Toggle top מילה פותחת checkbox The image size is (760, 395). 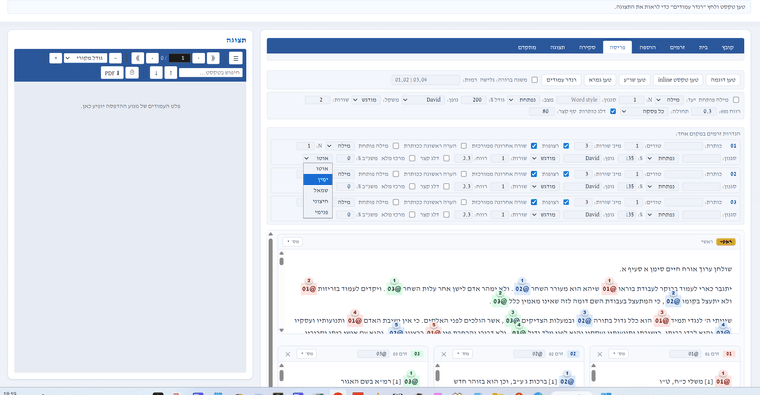coord(736,100)
